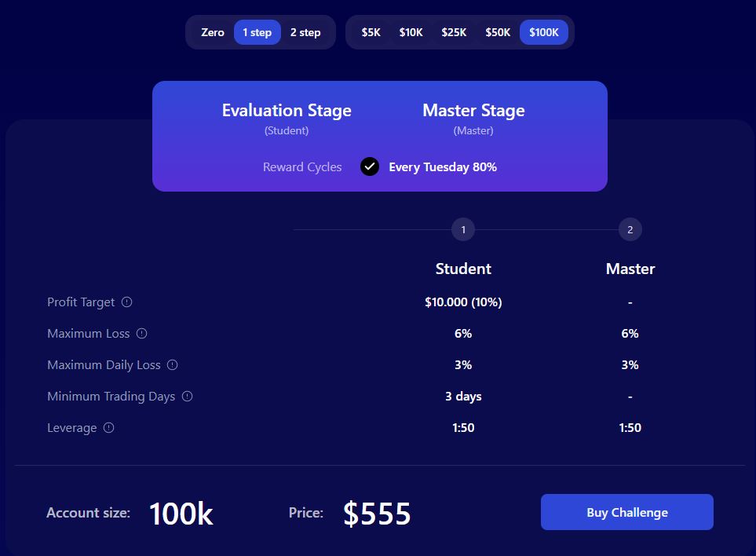Open the Profit Target info tooltip icon
Viewport: 756px width, 556px height.
[x=129, y=302]
